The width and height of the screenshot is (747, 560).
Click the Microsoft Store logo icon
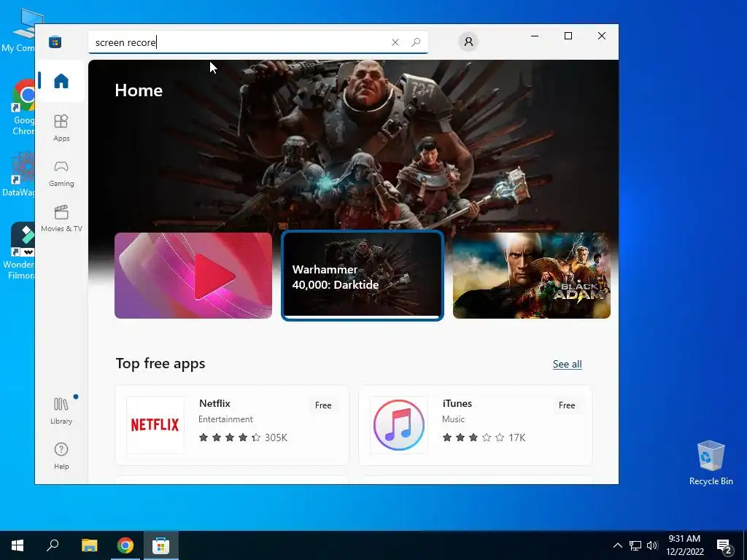pyautogui.click(x=55, y=42)
